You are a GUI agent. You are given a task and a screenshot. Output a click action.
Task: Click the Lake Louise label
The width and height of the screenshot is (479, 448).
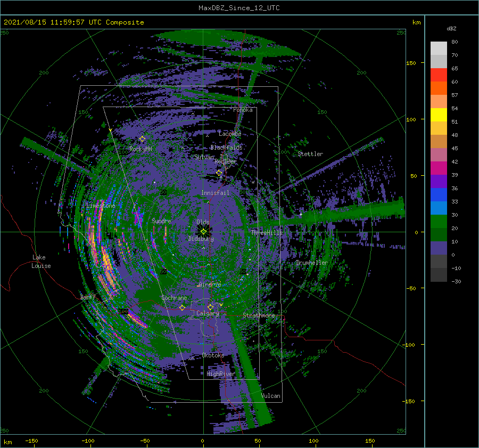[41, 262]
